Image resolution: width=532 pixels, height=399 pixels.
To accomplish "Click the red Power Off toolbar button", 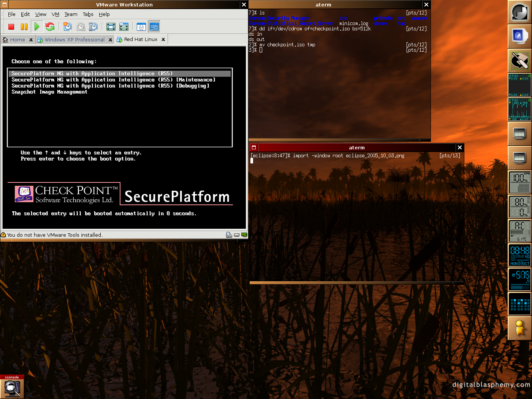I will coord(11,27).
